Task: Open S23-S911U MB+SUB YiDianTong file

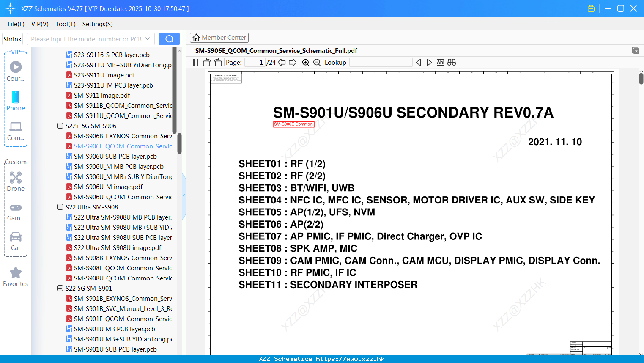Action: click(x=119, y=65)
